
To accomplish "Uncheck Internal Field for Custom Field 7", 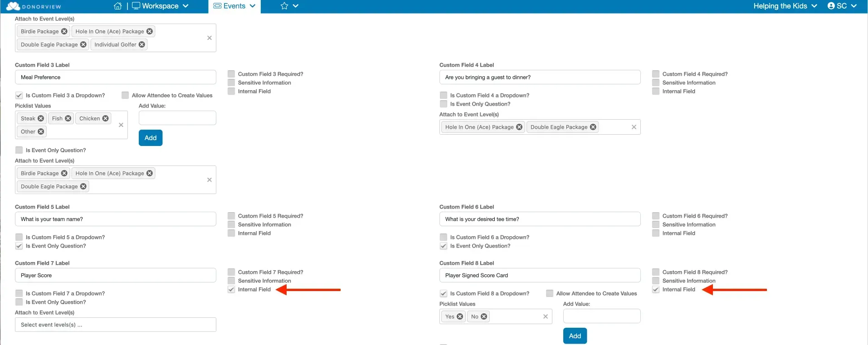I will [231, 289].
